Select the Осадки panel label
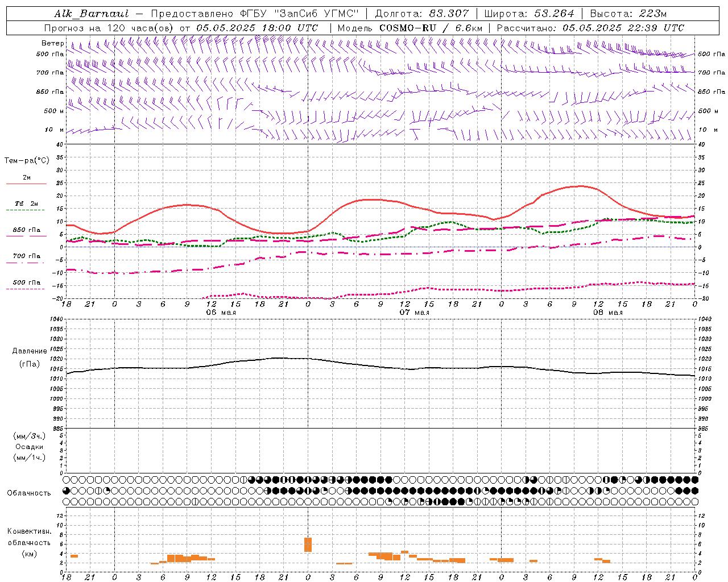The height and width of the screenshot is (582, 728). [x=29, y=447]
